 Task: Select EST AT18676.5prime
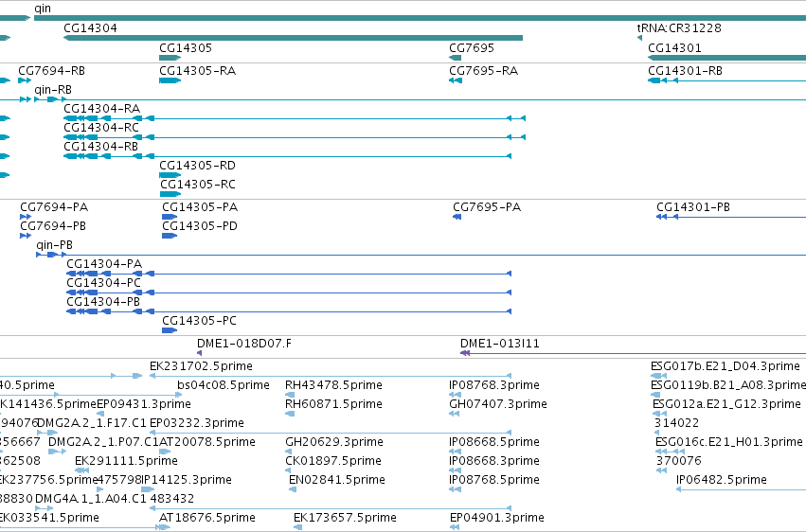pos(207,518)
